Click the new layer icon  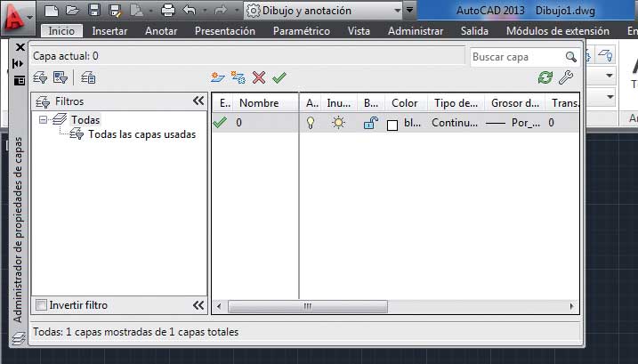[x=218, y=77]
